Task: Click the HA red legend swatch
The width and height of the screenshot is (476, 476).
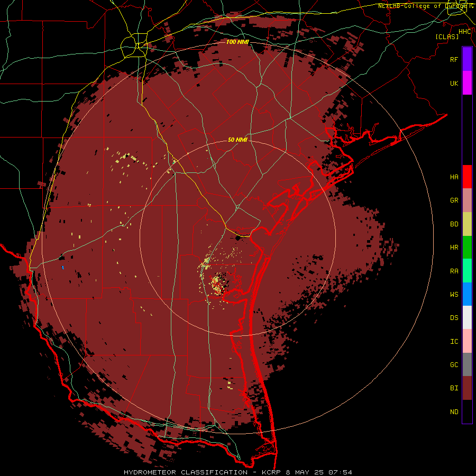Action: click(467, 177)
